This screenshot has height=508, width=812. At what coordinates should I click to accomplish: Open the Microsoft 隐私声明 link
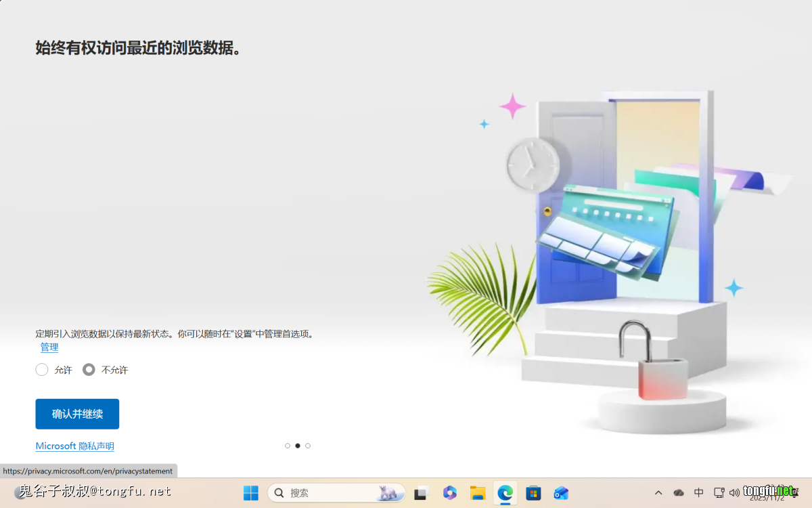pos(74,446)
